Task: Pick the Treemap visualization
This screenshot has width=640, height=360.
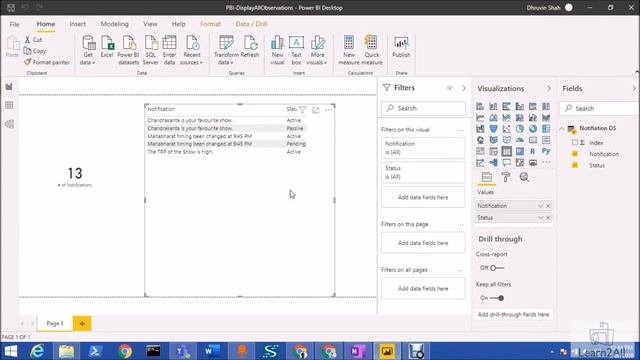Action: coord(546,129)
